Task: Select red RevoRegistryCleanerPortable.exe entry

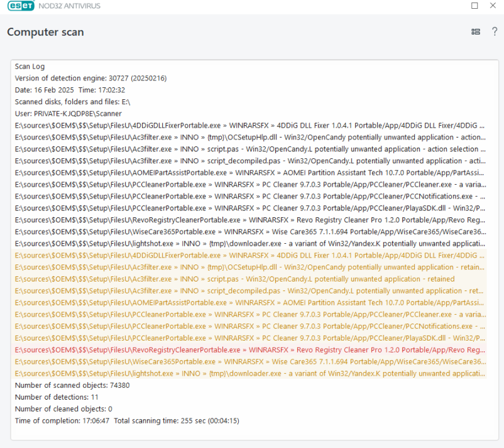Action: pyautogui.click(x=250, y=350)
